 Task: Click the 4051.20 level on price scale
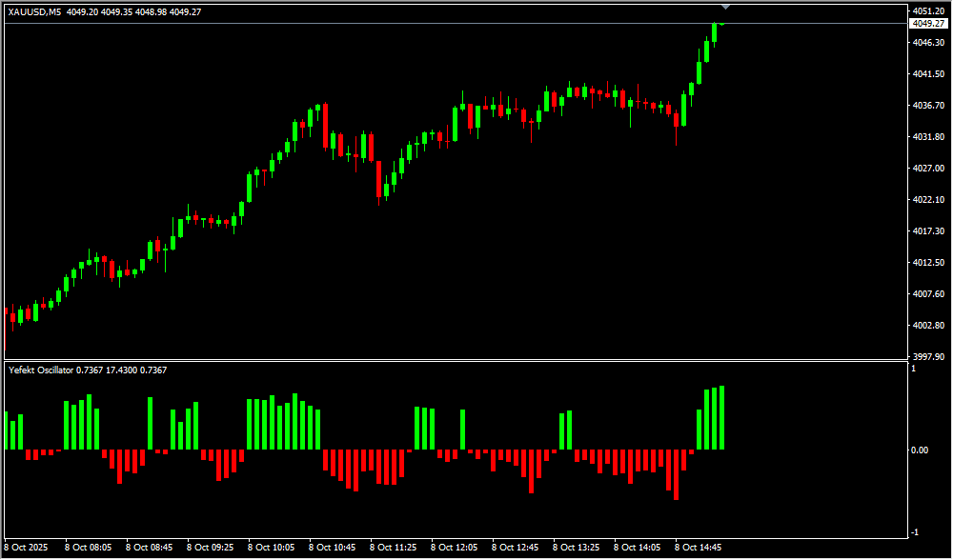point(928,11)
